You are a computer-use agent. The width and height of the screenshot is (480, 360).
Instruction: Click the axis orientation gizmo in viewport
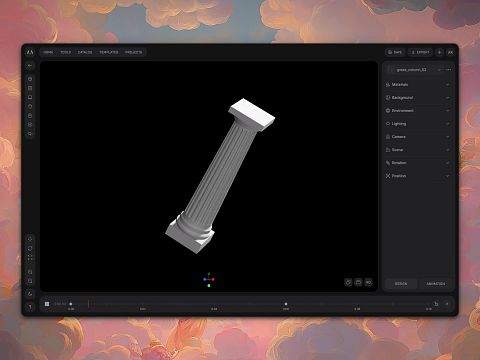pyautogui.click(x=209, y=279)
